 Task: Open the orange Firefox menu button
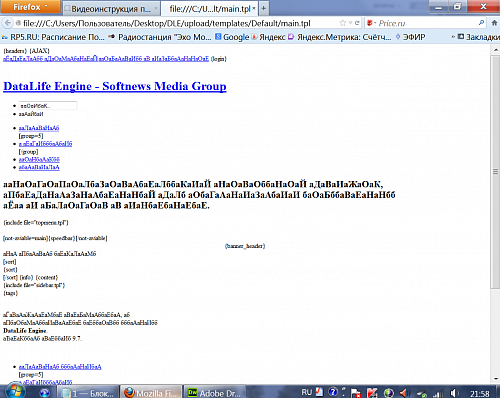pyautogui.click(x=30, y=7)
